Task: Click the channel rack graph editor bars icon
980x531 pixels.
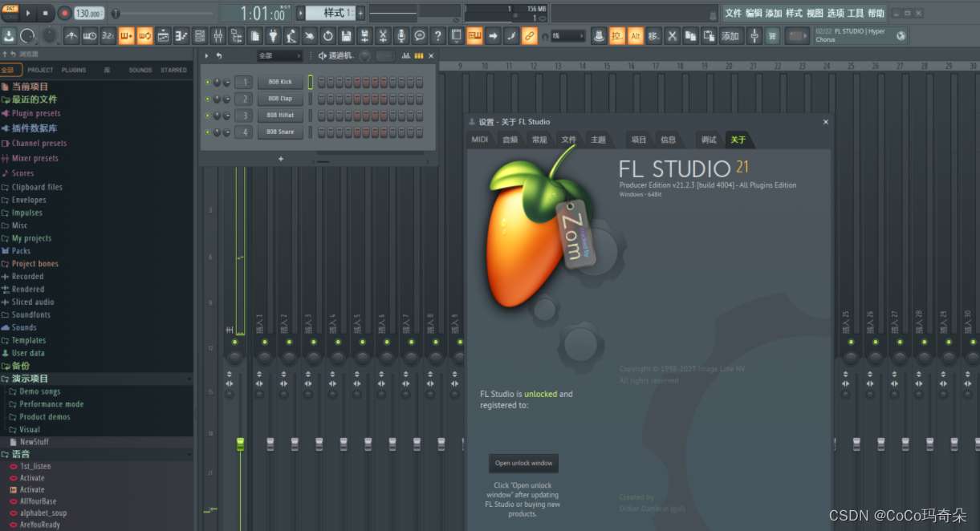Action: (x=406, y=55)
